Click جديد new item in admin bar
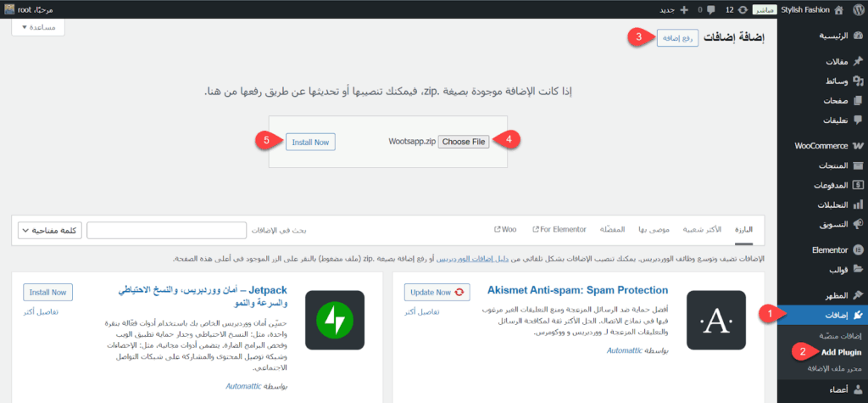 coord(667,9)
